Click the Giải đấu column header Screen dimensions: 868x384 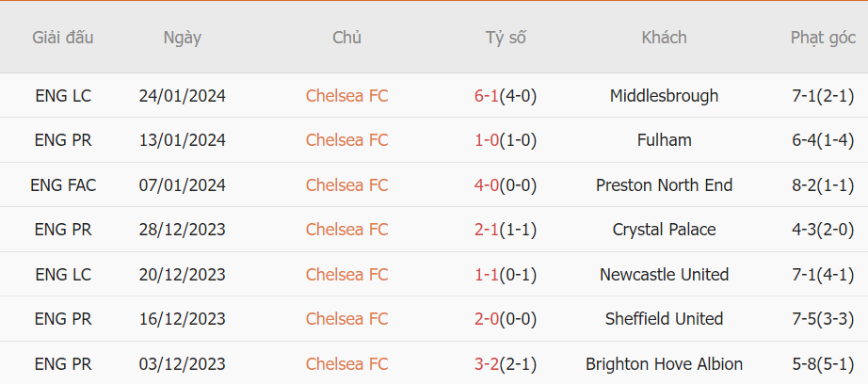62,38
